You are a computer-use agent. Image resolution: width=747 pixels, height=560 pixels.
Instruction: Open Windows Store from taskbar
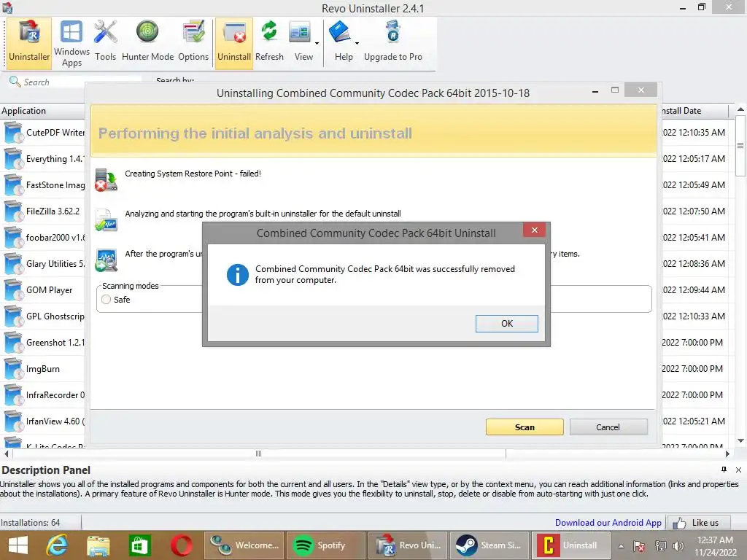(139, 545)
